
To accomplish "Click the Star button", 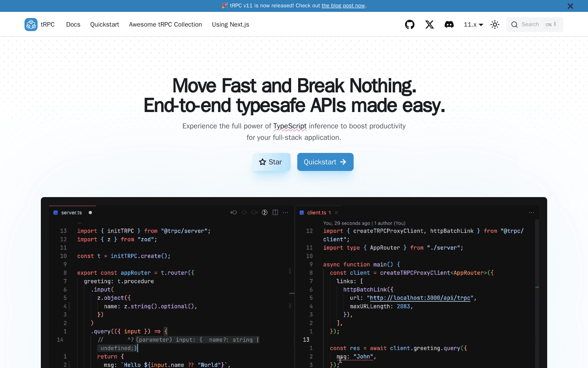I will pyautogui.click(x=271, y=162).
